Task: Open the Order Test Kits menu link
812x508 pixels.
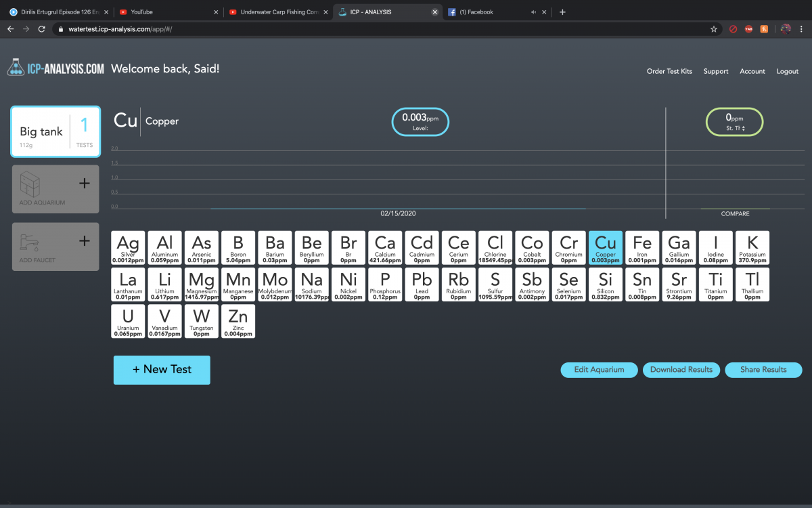Action: [669, 71]
